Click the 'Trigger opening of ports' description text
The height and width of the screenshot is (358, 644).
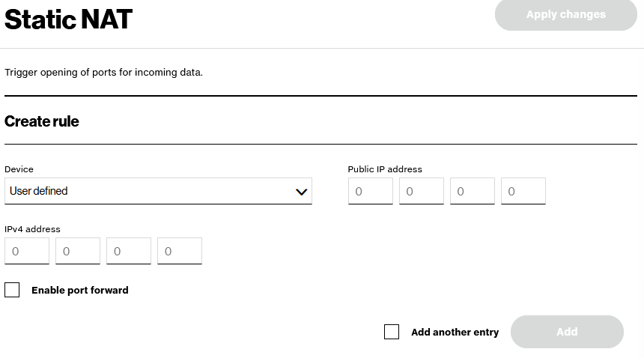(103, 72)
